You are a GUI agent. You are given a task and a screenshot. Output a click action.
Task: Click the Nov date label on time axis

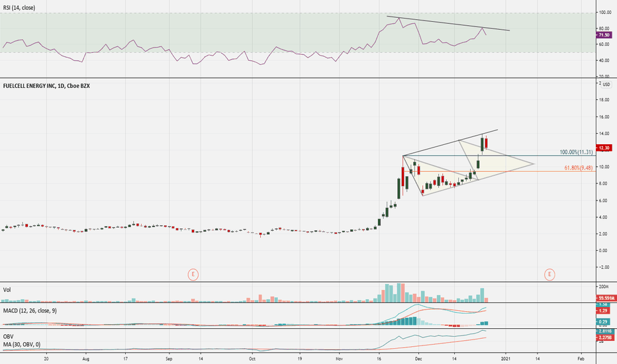click(339, 359)
